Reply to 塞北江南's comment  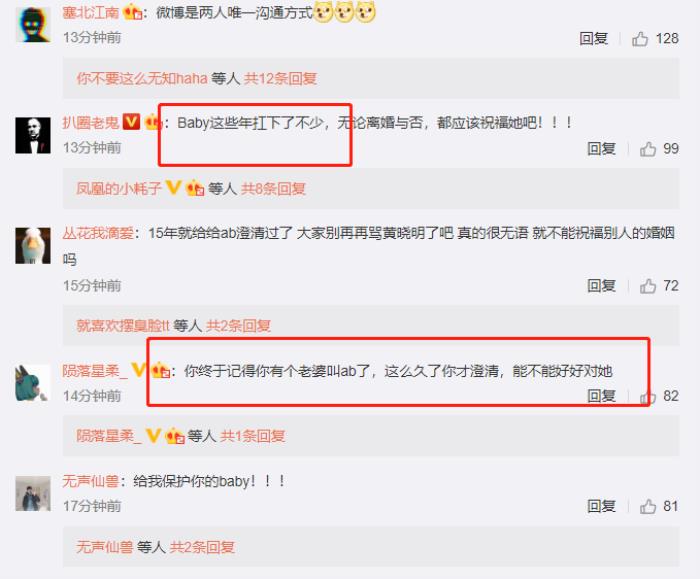coord(593,38)
